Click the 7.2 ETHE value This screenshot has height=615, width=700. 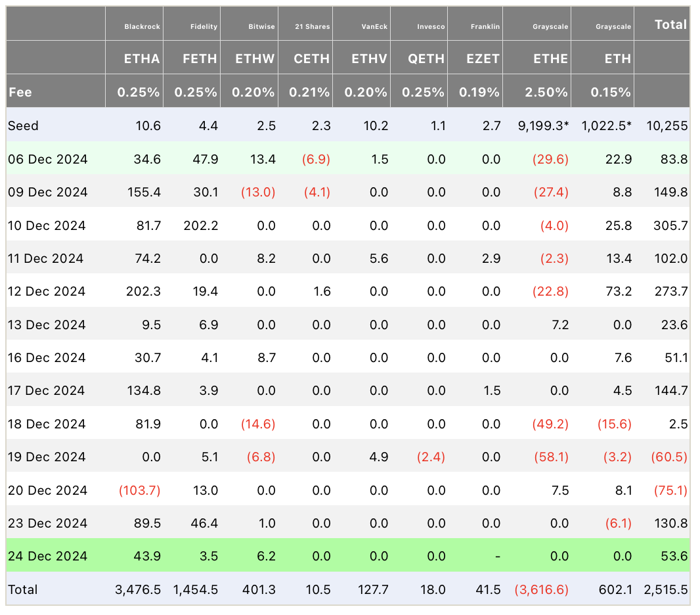pyautogui.click(x=560, y=325)
